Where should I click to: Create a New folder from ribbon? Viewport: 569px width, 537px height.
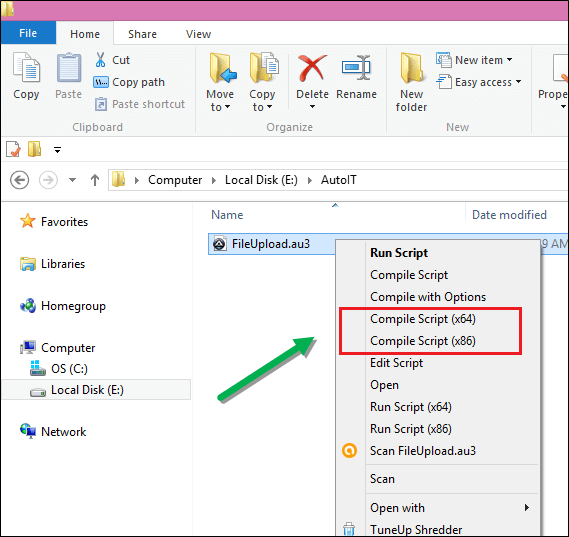(x=411, y=82)
